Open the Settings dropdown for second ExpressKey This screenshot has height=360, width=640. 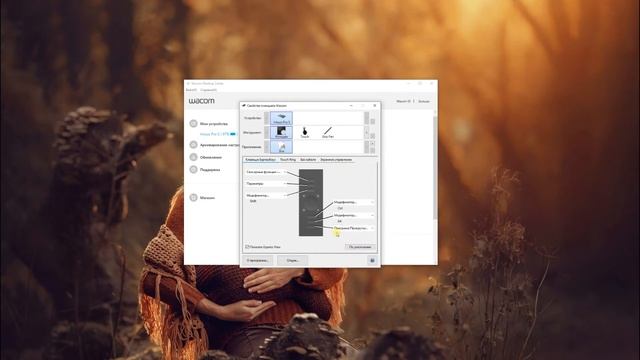[266, 184]
